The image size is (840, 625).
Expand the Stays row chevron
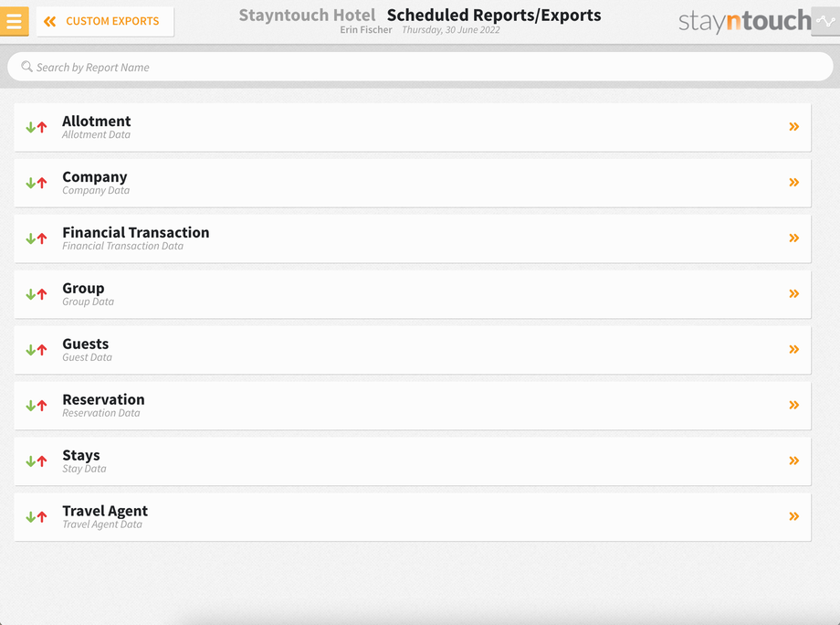pyautogui.click(x=794, y=461)
